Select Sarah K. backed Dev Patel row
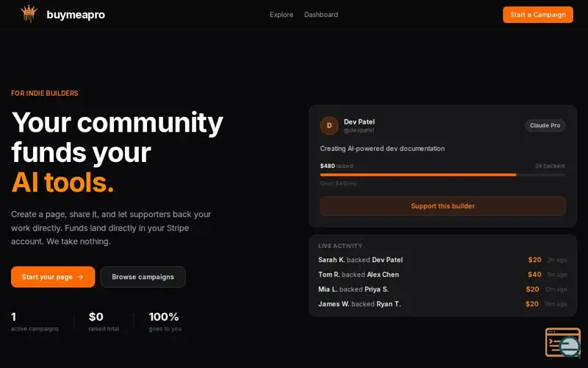 click(x=442, y=260)
